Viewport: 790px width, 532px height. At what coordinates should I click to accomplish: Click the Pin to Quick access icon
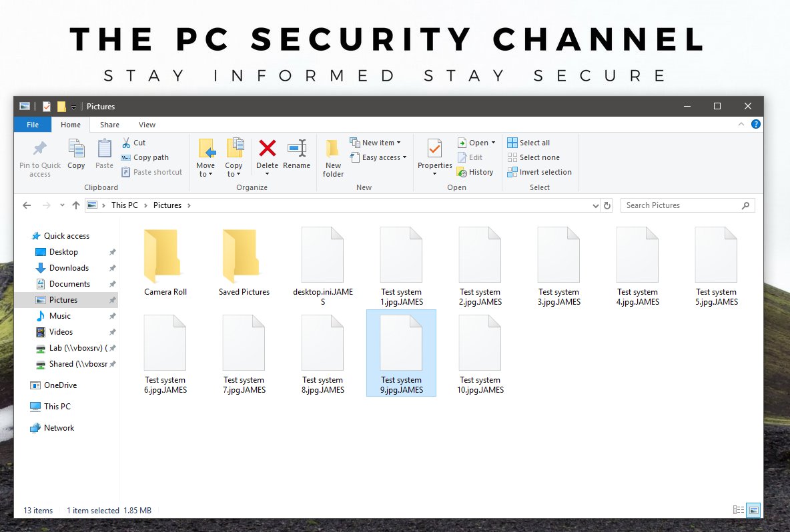(40, 149)
